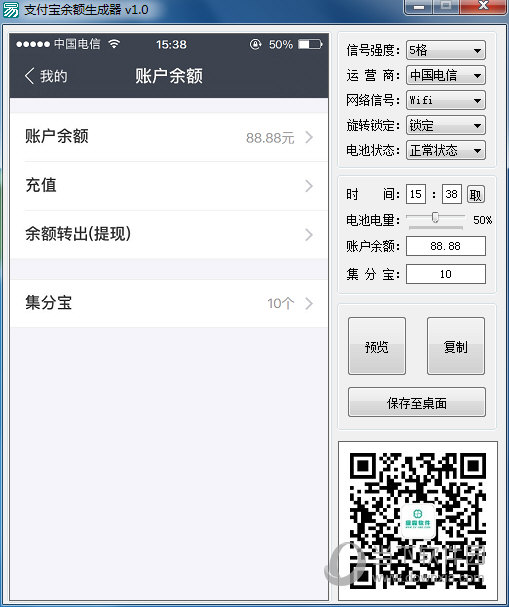Open the 旋转锁定 dropdown showing 锁定

446,125
